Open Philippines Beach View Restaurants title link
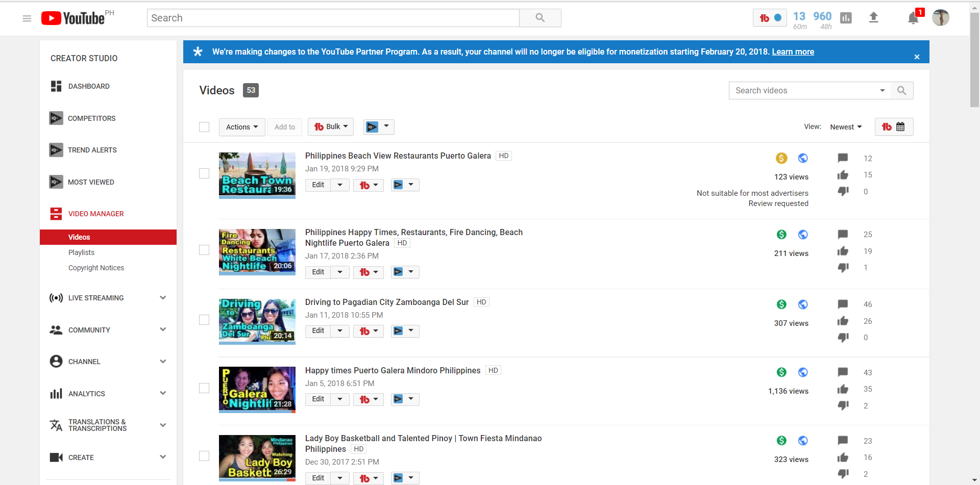980x485 pixels. click(x=398, y=156)
